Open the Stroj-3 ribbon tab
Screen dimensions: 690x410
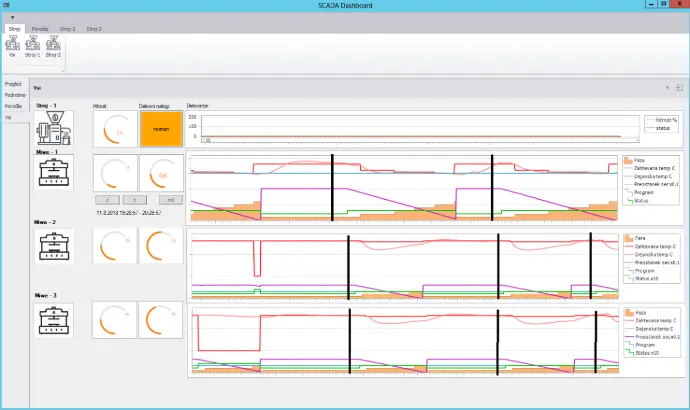pos(93,30)
